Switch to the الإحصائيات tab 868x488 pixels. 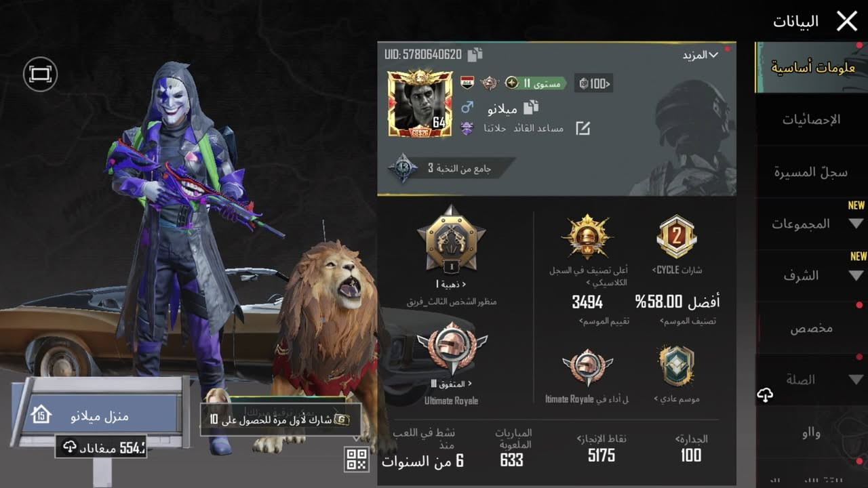point(812,119)
